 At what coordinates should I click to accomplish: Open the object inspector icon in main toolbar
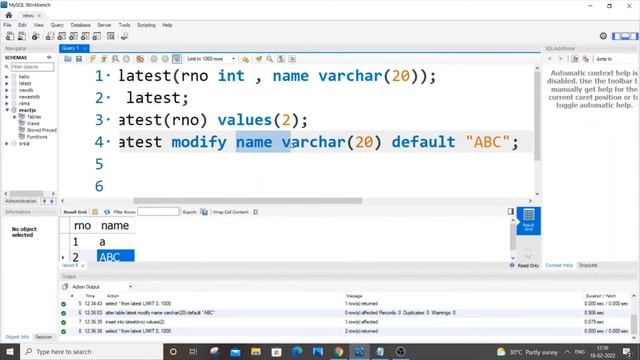[36, 36]
